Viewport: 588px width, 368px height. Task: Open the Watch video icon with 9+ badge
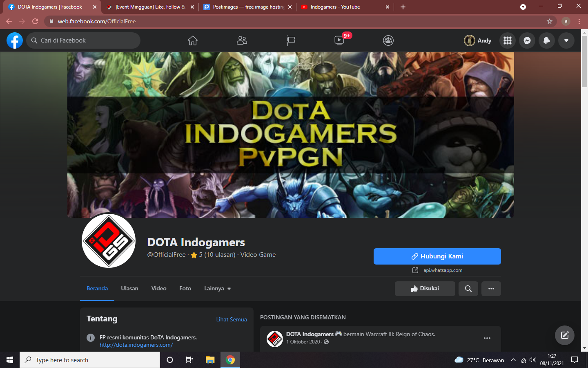339,40
